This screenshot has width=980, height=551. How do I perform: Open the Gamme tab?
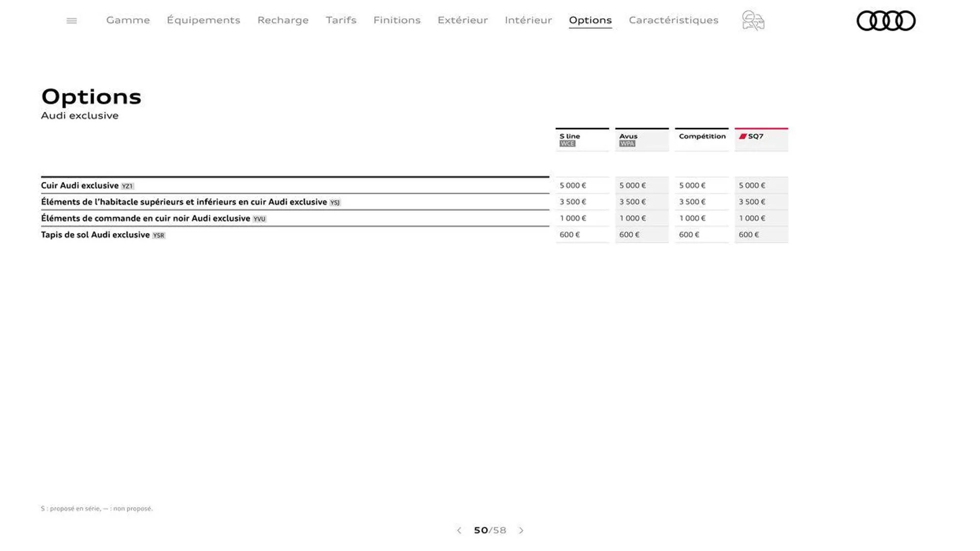(x=128, y=20)
